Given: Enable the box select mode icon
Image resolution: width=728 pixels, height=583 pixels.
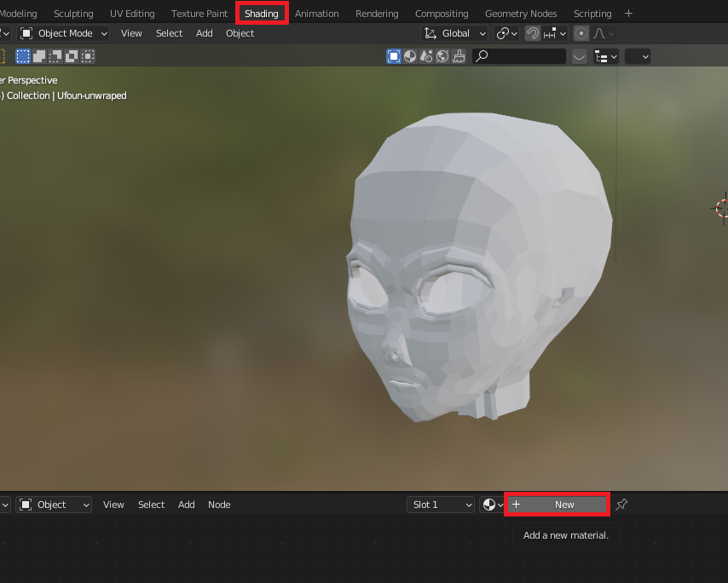Looking at the screenshot, I should [23, 56].
